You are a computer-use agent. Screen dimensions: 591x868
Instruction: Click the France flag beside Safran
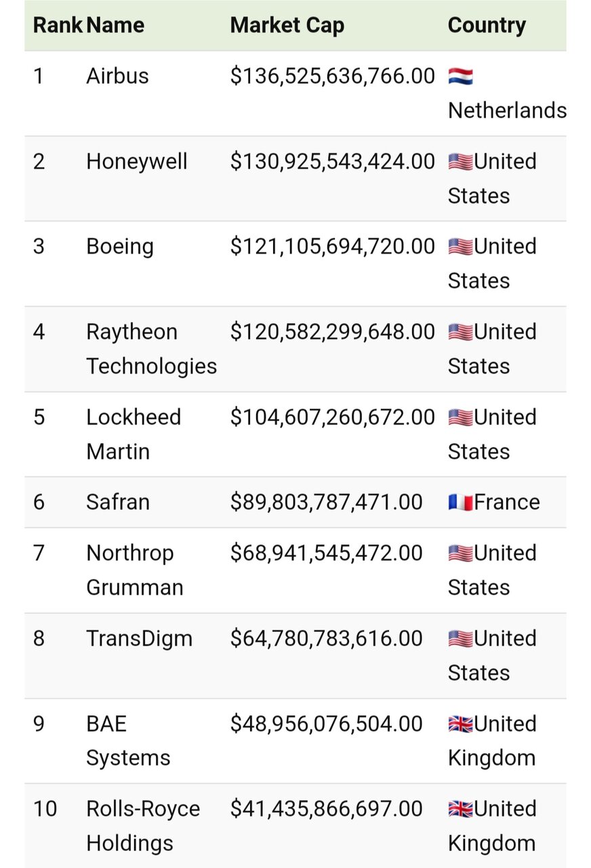click(x=460, y=502)
